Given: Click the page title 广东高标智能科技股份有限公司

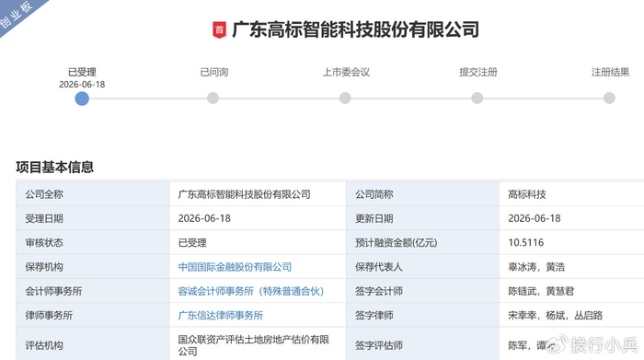Looking at the screenshot, I should tap(356, 30).
